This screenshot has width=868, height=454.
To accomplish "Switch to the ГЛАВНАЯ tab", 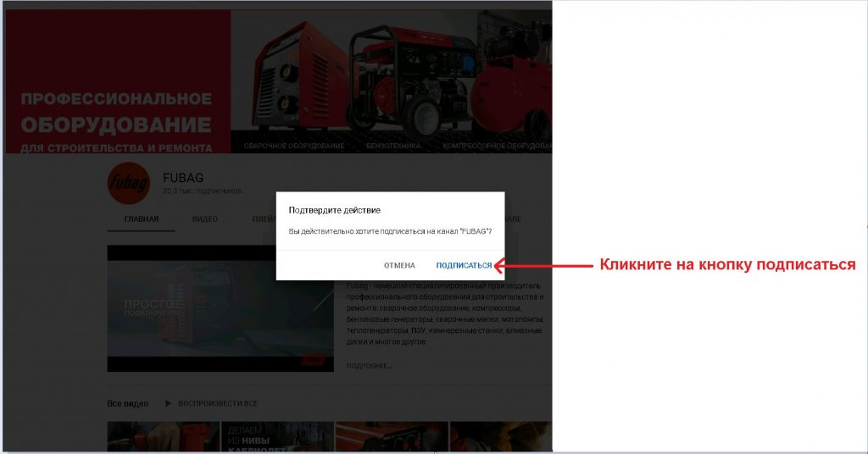I will click(141, 219).
